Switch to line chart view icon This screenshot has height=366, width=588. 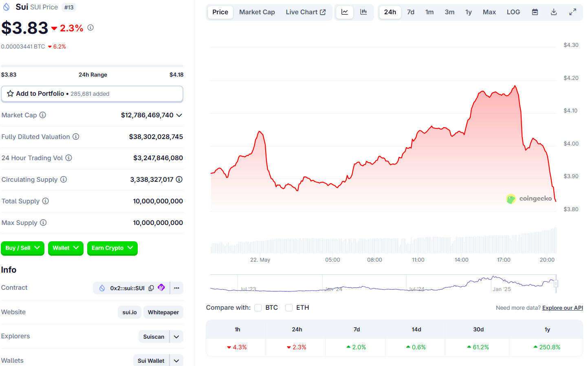(345, 12)
